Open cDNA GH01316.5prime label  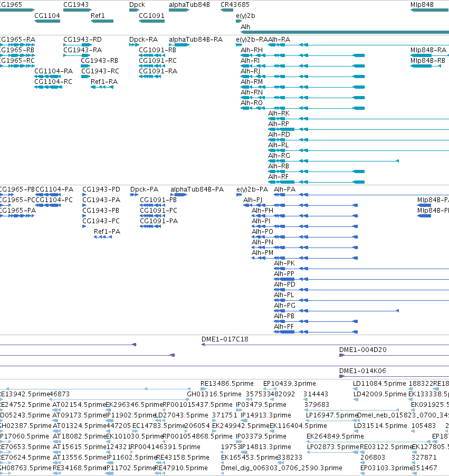coord(214,394)
